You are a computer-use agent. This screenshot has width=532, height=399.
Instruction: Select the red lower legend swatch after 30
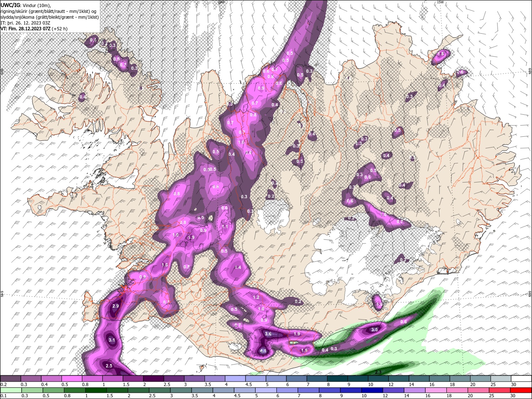(521, 390)
